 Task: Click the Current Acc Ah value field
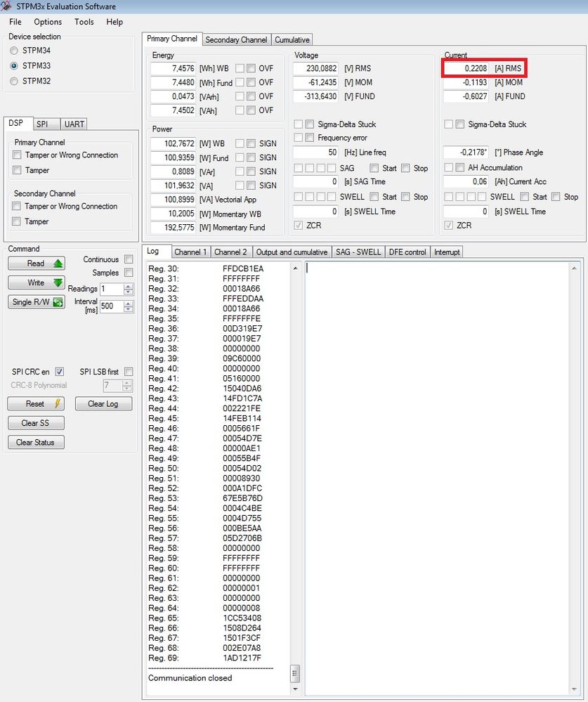coord(466,182)
